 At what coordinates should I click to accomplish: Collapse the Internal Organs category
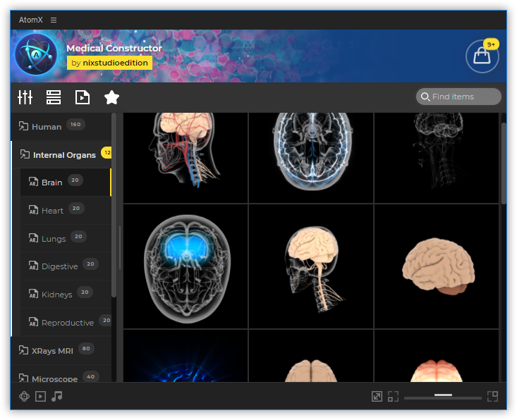61,154
